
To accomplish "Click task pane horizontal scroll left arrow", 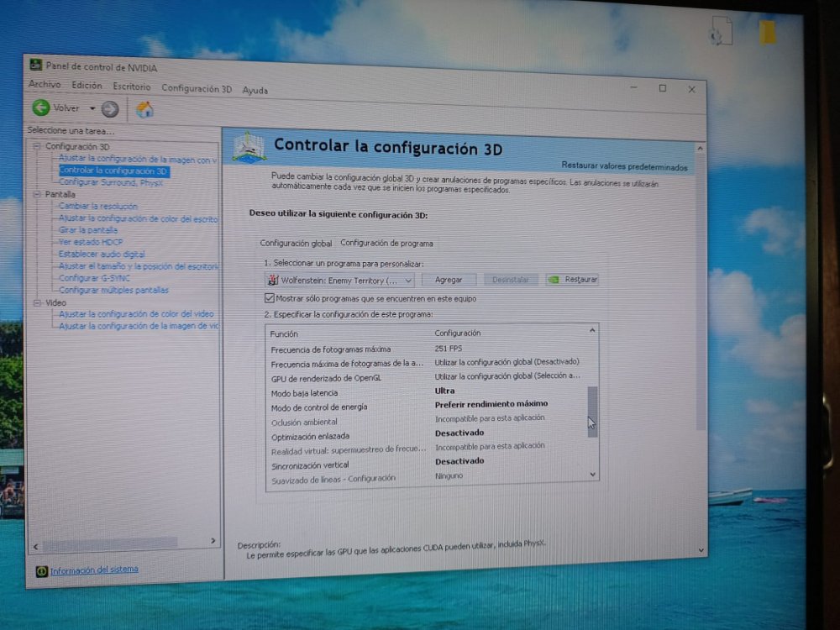I will pyautogui.click(x=35, y=547).
